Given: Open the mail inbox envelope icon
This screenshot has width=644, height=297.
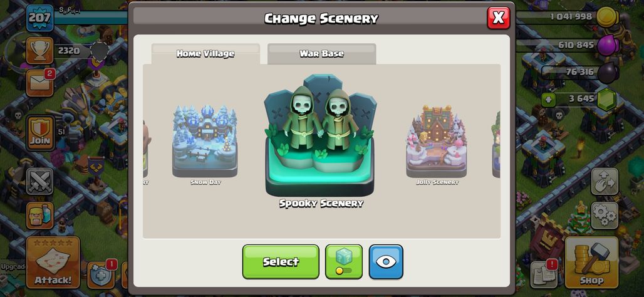Looking at the screenshot, I should [x=40, y=83].
